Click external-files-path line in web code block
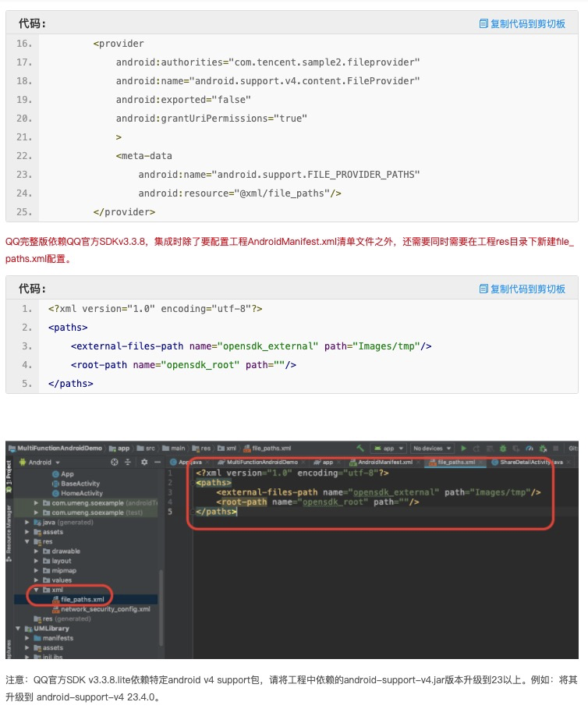This screenshot has height=709, width=588. click(x=251, y=346)
